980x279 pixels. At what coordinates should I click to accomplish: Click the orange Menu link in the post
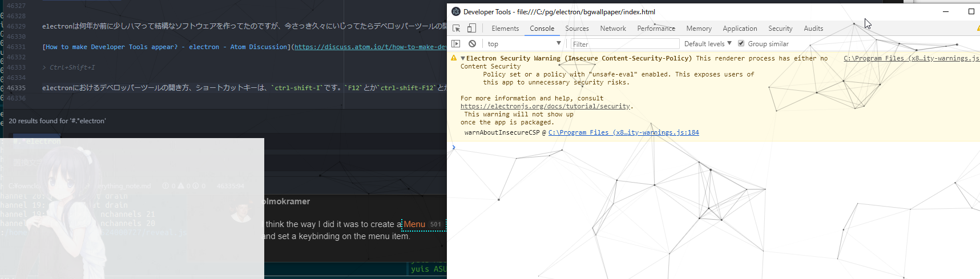pos(414,224)
